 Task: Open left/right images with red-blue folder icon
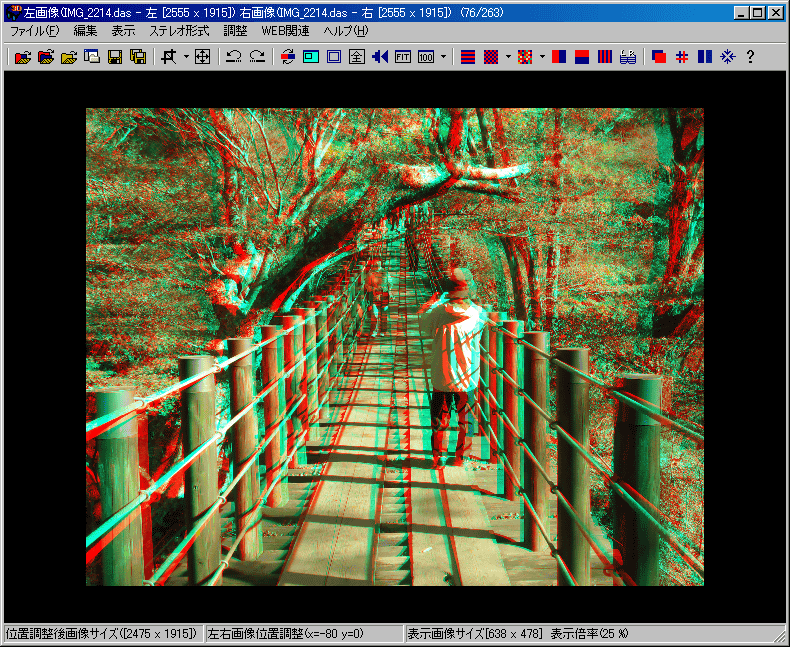click(23, 57)
